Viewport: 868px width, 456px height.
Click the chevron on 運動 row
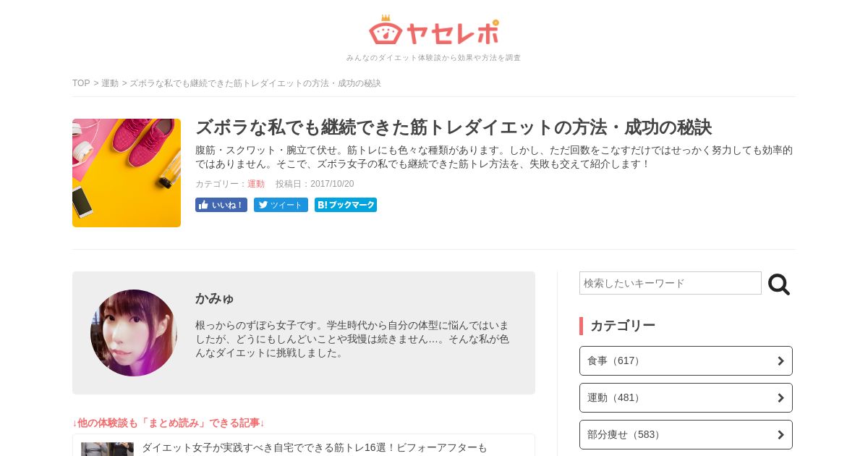coord(780,397)
